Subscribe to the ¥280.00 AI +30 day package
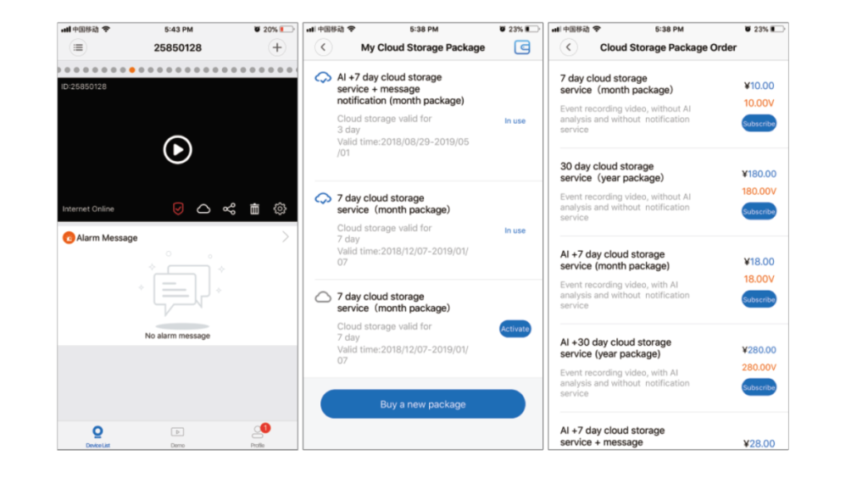The height and width of the screenshot is (478, 868). [x=759, y=387]
